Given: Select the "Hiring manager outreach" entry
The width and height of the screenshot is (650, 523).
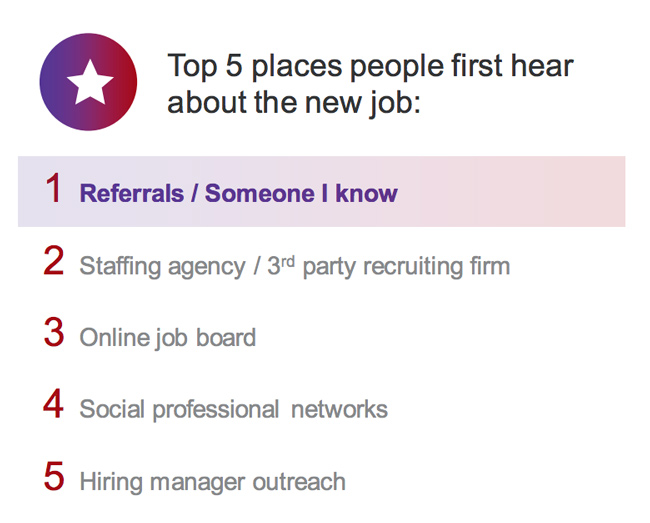Looking at the screenshot, I should (212, 481).
